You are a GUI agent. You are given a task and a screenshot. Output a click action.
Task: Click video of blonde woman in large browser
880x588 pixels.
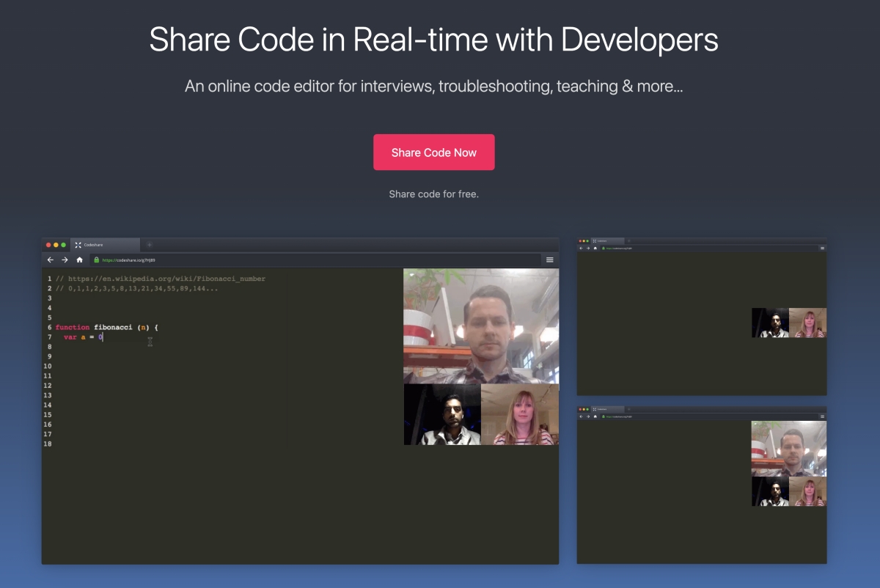520,414
